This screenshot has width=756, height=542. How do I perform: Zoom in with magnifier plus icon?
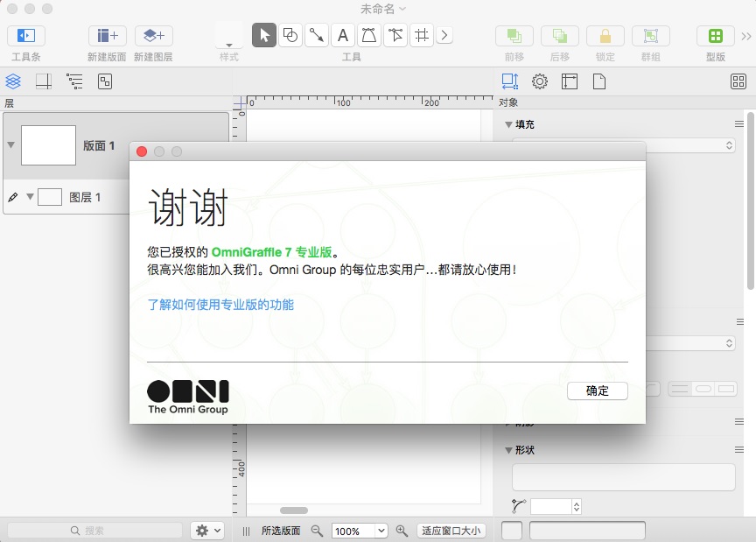click(402, 531)
